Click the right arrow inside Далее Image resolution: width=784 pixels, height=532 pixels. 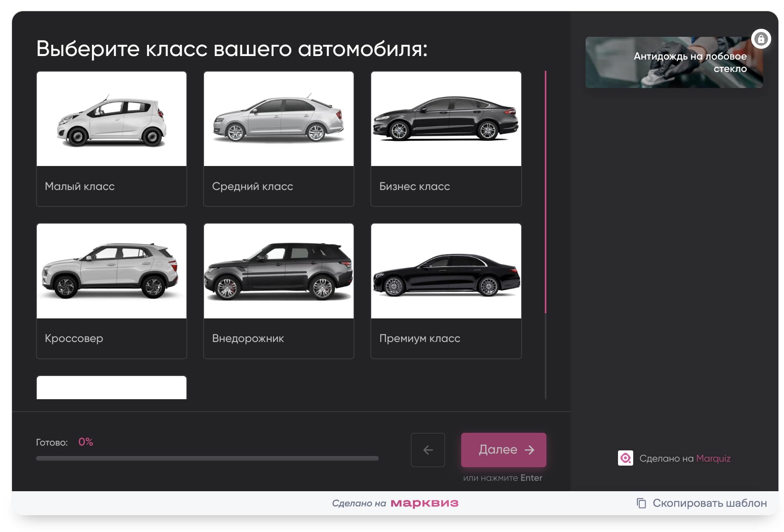click(x=529, y=450)
